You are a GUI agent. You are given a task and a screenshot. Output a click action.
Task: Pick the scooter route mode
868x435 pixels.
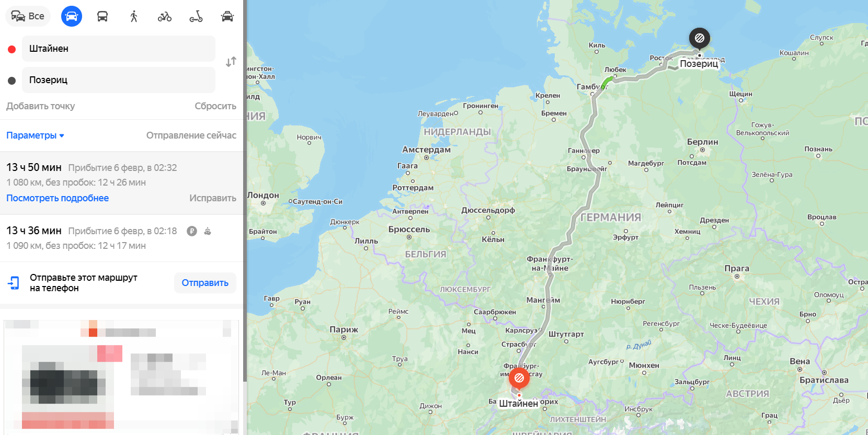[x=196, y=16]
